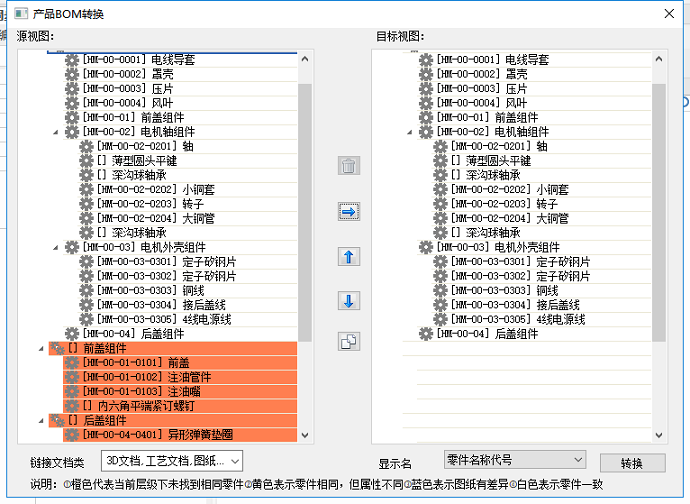Click the blue right-arrow transfer button
The width and height of the screenshot is (690, 504).
click(349, 212)
